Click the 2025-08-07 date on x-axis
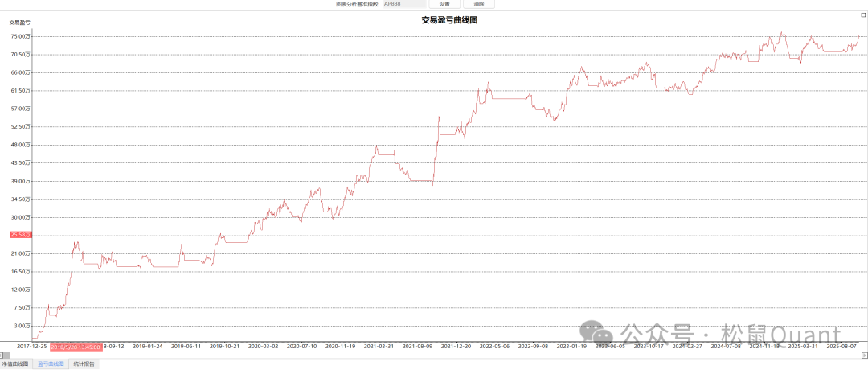The height and width of the screenshot is (370, 868). point(843,347)
